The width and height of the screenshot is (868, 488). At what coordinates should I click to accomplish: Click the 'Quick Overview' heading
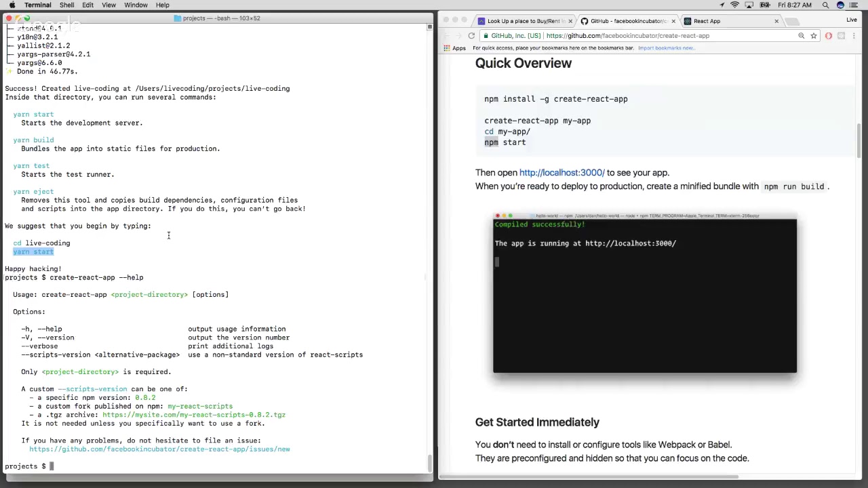point(524,63)
